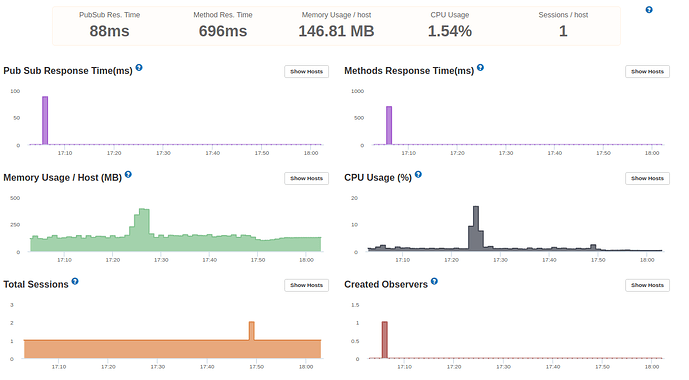
Task: Show hosts for Created Observers chart
Action: [x=647, y=285]
